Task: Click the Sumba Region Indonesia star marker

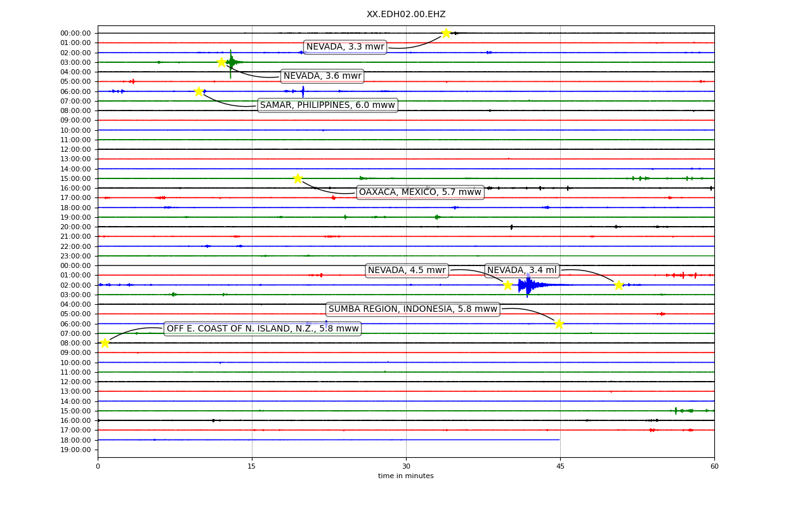Action: tap(559, 324)
